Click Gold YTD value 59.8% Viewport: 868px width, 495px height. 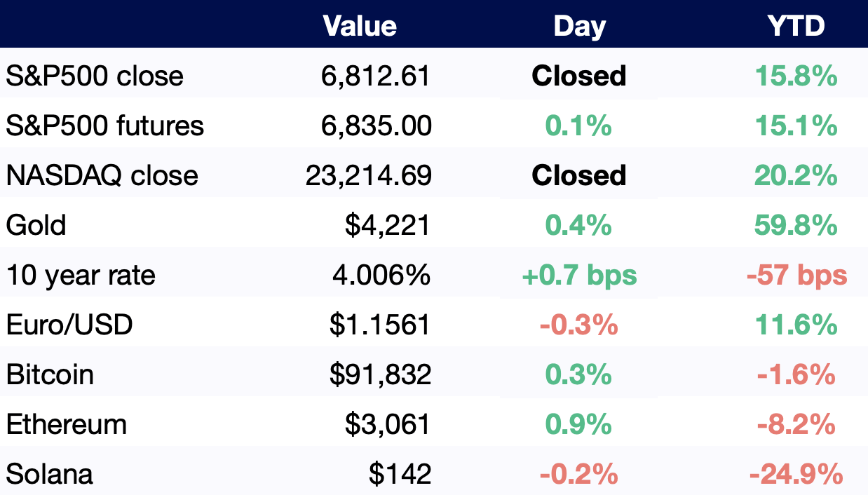pos(796,226)
